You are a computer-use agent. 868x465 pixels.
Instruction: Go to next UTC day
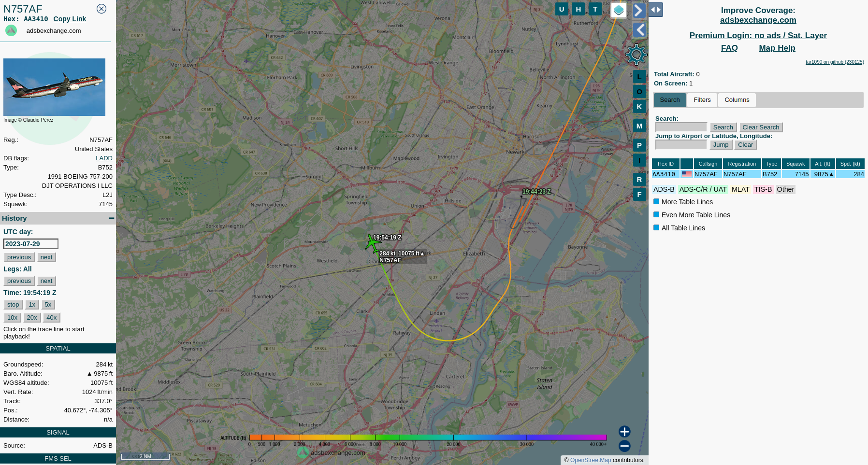tap(46, 257)
